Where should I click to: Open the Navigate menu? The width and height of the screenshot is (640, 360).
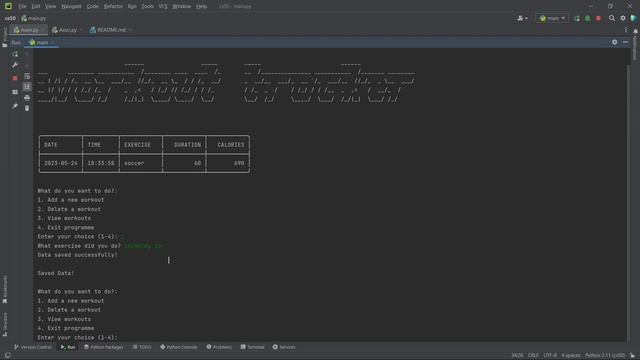71,6
